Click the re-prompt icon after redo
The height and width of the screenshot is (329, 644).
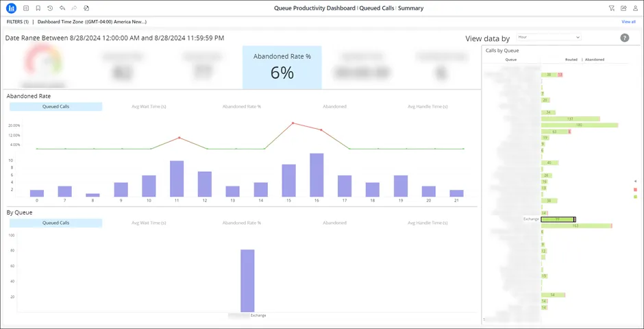(86, 8)
